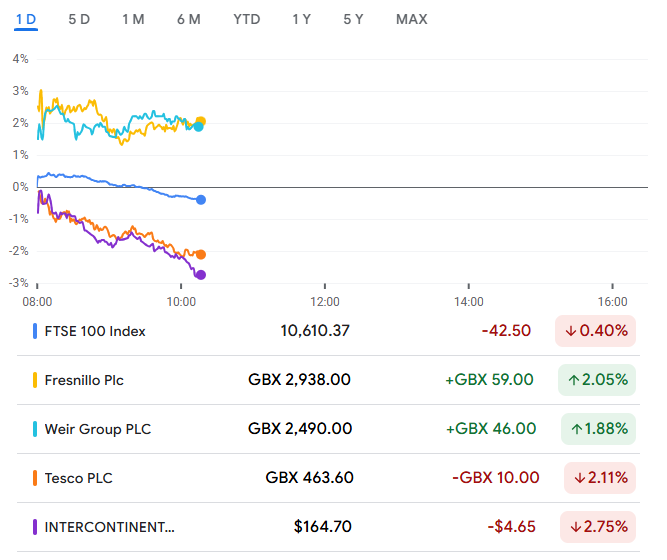Click the $164.70 price

click(x=323, y=527)
